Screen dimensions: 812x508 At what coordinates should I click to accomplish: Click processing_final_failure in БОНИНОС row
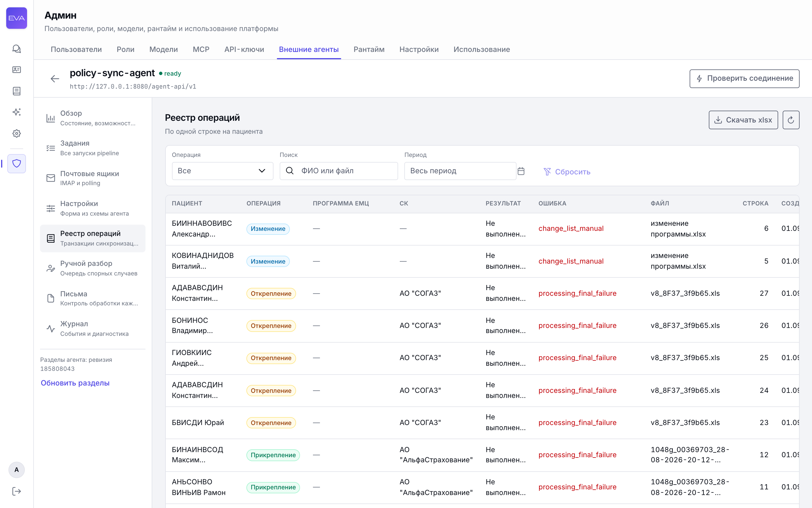(577, 326)
